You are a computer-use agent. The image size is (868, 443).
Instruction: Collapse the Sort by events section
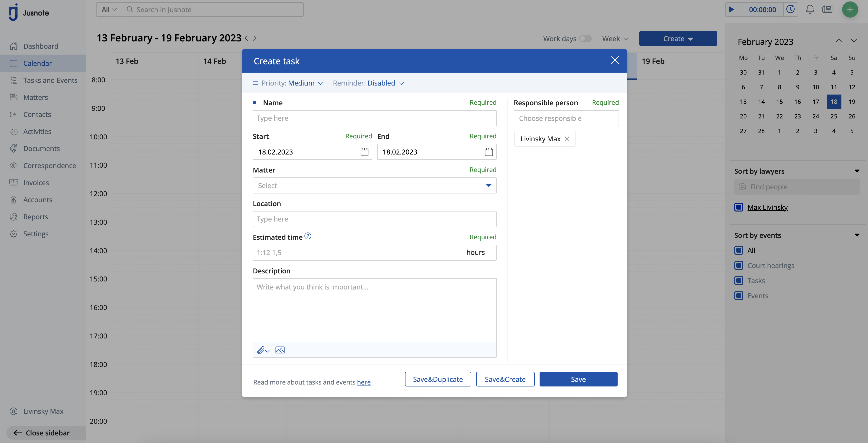[857, 235]
